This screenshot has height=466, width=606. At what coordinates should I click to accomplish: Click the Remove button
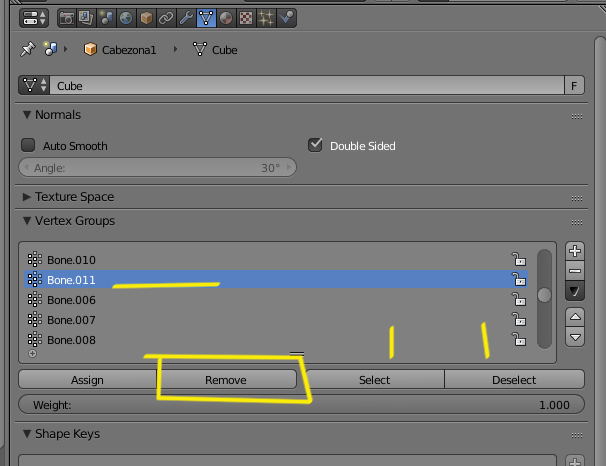[x=226, y=380]
